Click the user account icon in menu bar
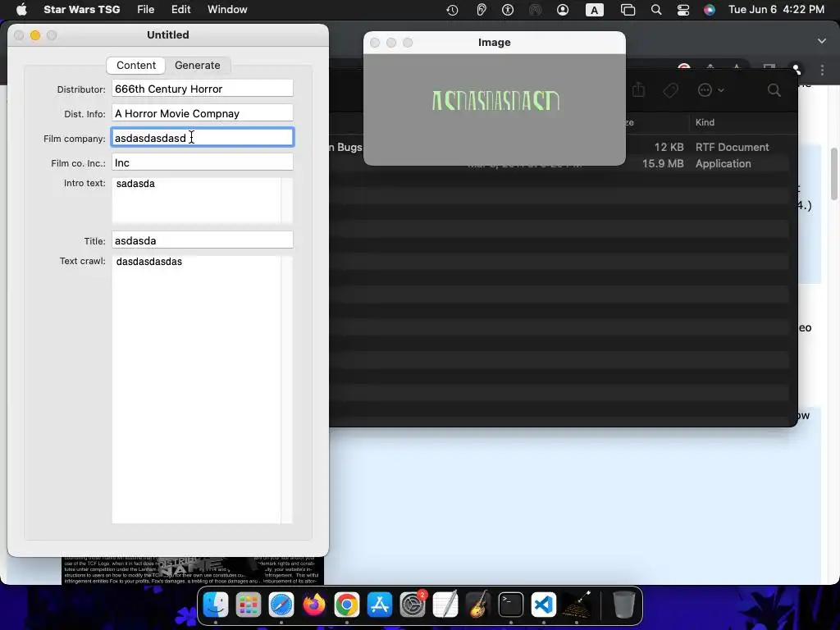 (x=563, y=10)
